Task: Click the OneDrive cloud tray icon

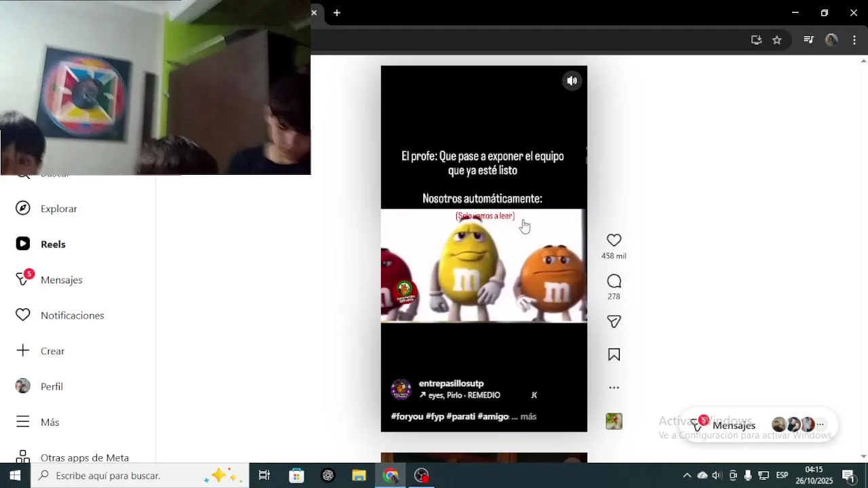Action: tap(703, 476)
